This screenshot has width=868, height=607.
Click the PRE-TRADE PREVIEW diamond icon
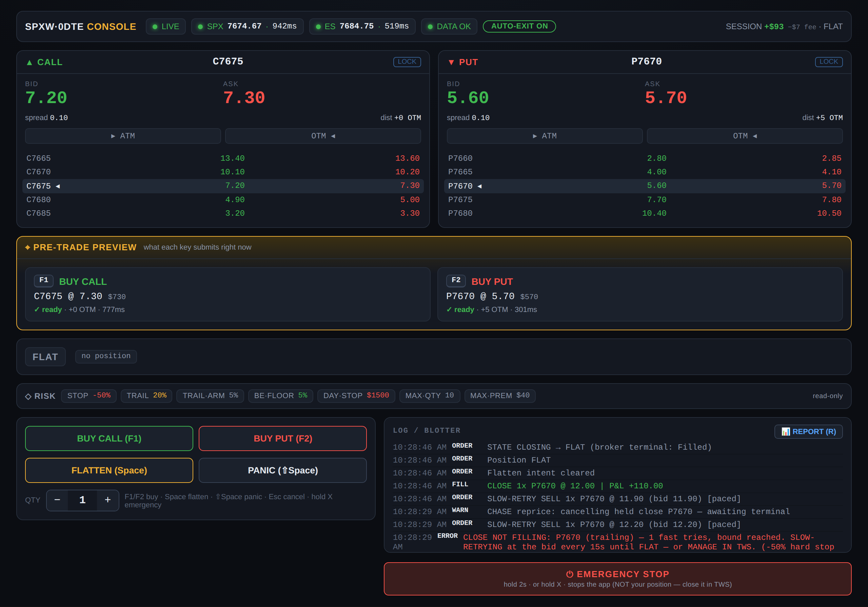[27, 247]
